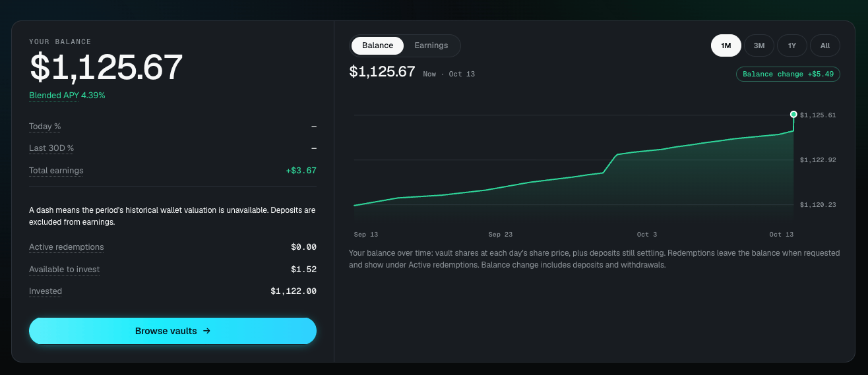Click the arrow icon in Browse vaults
Viewport: 868px width, 375px height.
tap(206, 331)
